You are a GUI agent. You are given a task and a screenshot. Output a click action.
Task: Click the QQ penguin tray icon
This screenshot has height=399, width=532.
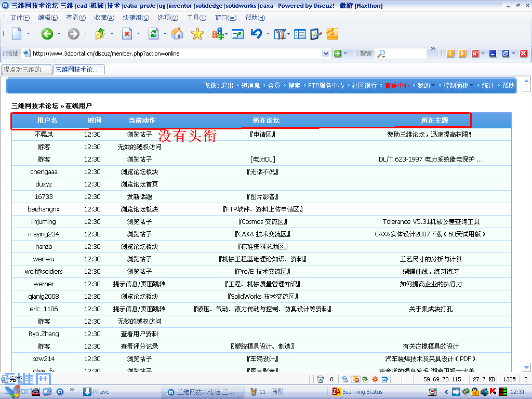tap(475, 392)
